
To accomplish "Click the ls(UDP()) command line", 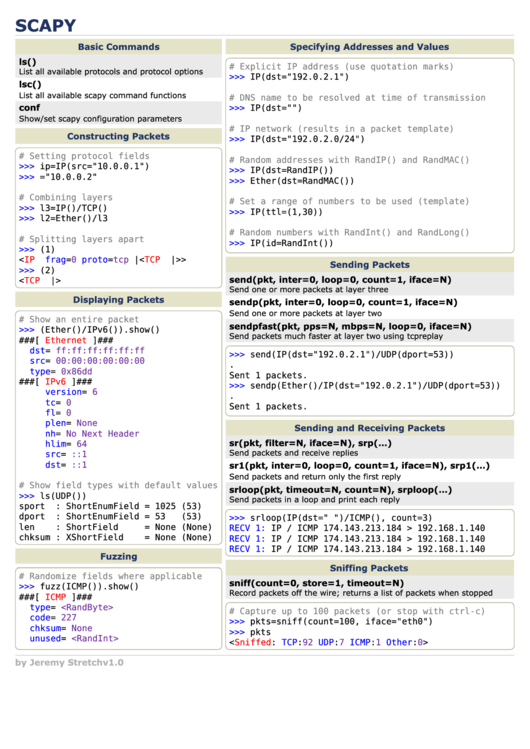I will click(53, 496).
